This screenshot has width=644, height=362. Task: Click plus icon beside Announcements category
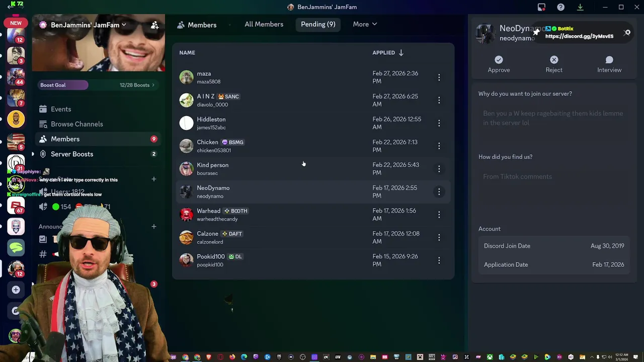coord(154,227)
